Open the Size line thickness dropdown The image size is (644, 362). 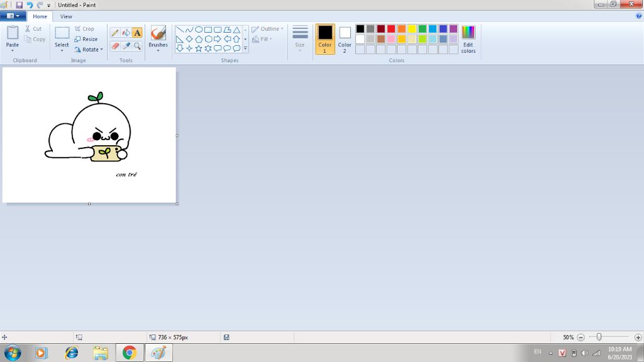pos(300,39)
